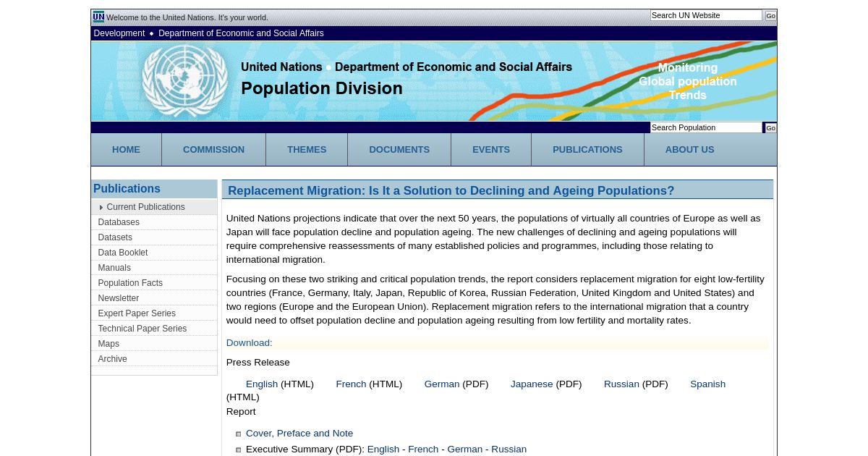
Task: Click Go button next to Search Population
Action: (x=770, y=128)
